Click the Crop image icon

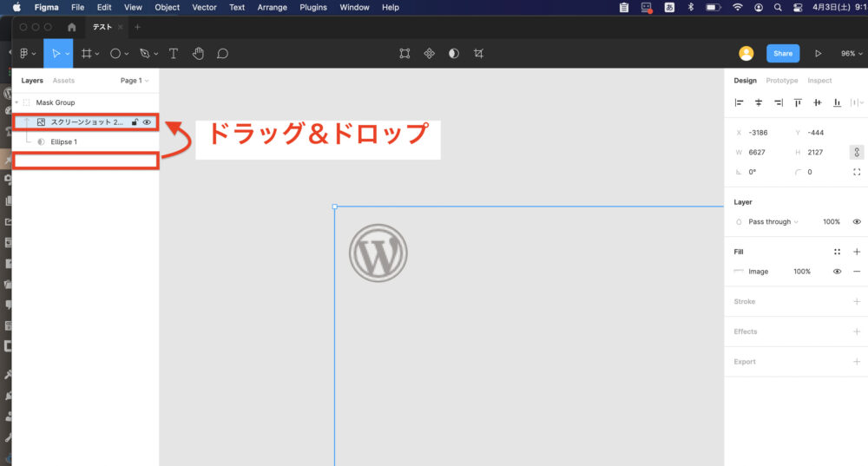[478, 54]
